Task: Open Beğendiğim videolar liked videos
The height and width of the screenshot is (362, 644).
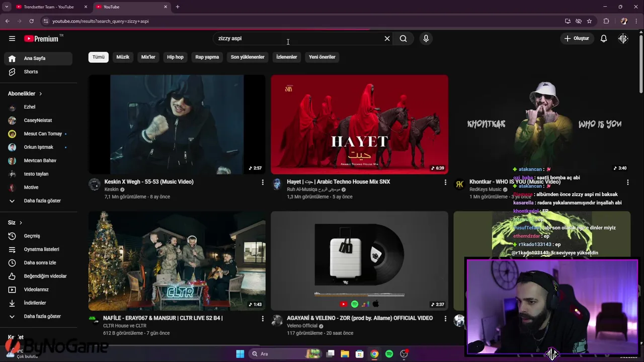Action: (38, 276)
